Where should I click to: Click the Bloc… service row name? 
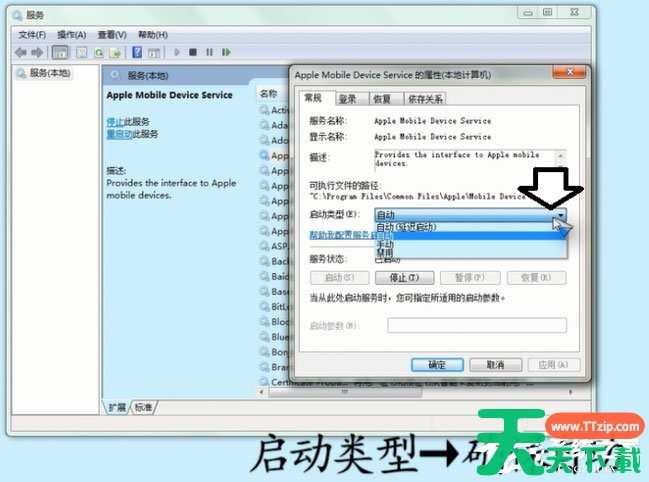pos(280,321)
